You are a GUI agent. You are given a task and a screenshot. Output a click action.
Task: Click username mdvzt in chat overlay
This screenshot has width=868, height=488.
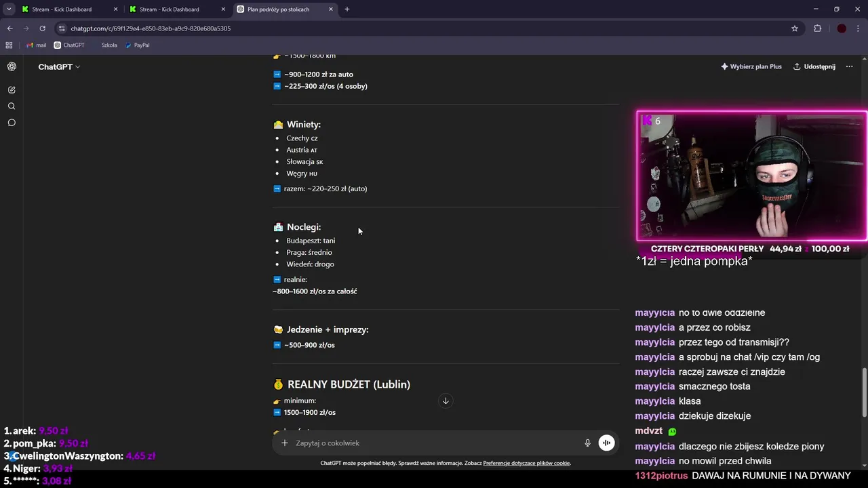(648, 431)
